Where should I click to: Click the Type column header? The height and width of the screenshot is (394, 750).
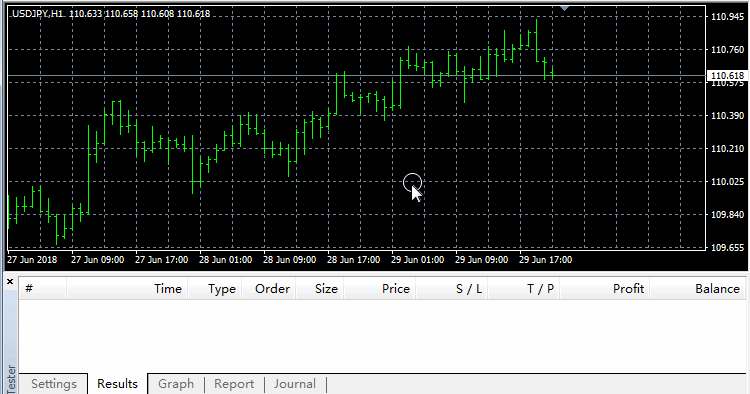click(x=215, y=289)
